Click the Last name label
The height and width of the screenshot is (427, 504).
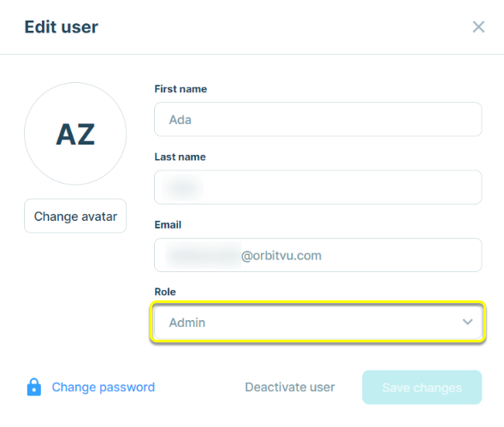tap(180, 157)
